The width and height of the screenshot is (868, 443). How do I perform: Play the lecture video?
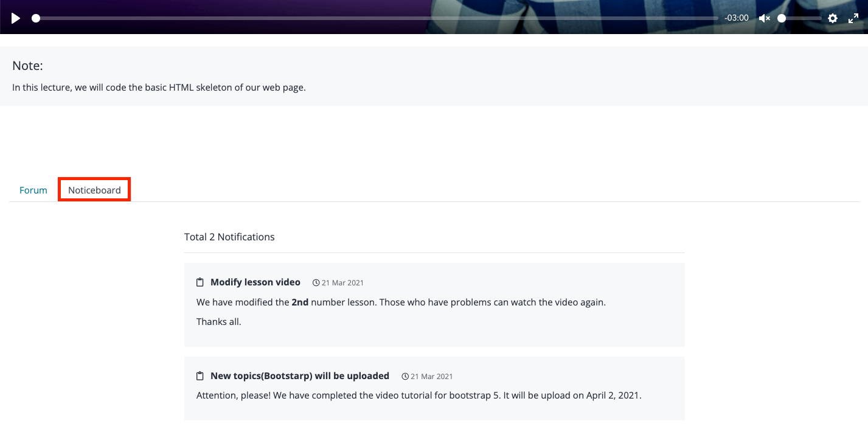pos(16,18)
